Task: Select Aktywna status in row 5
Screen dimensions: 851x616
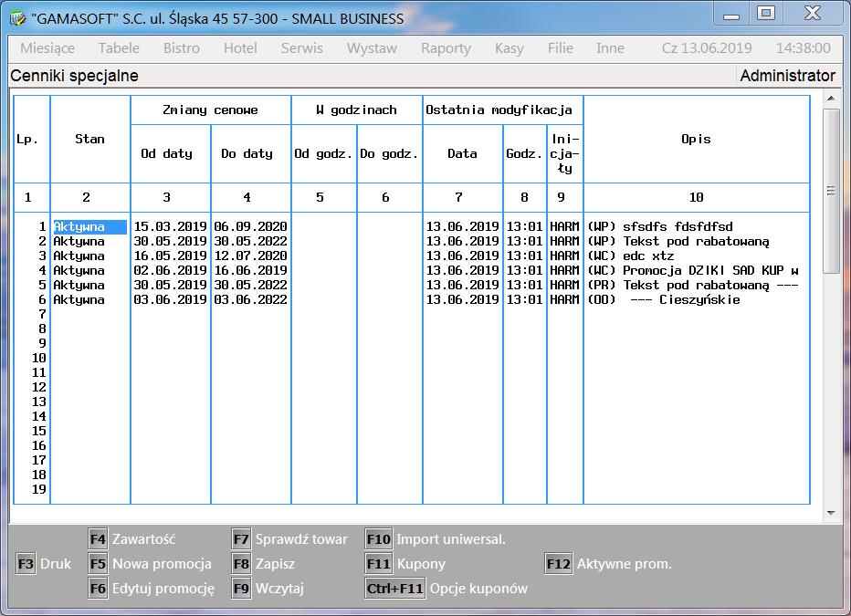Action: click(x=79, y=286)
